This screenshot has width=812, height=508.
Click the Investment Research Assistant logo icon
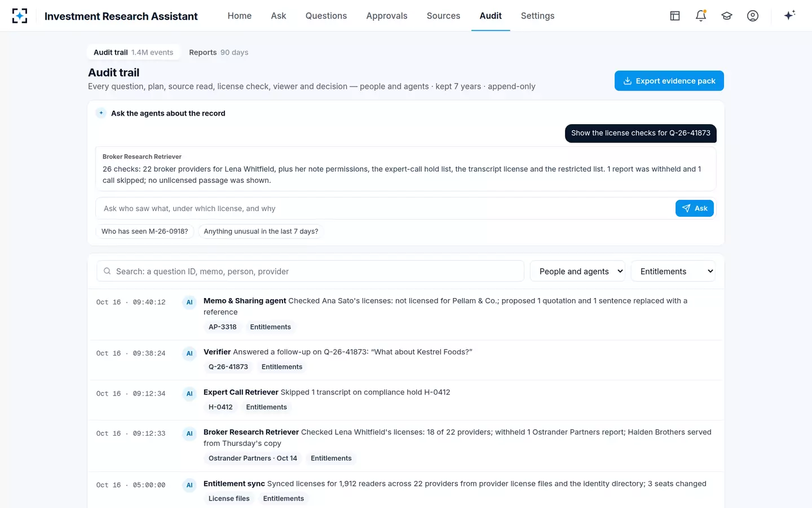point(20,16)
